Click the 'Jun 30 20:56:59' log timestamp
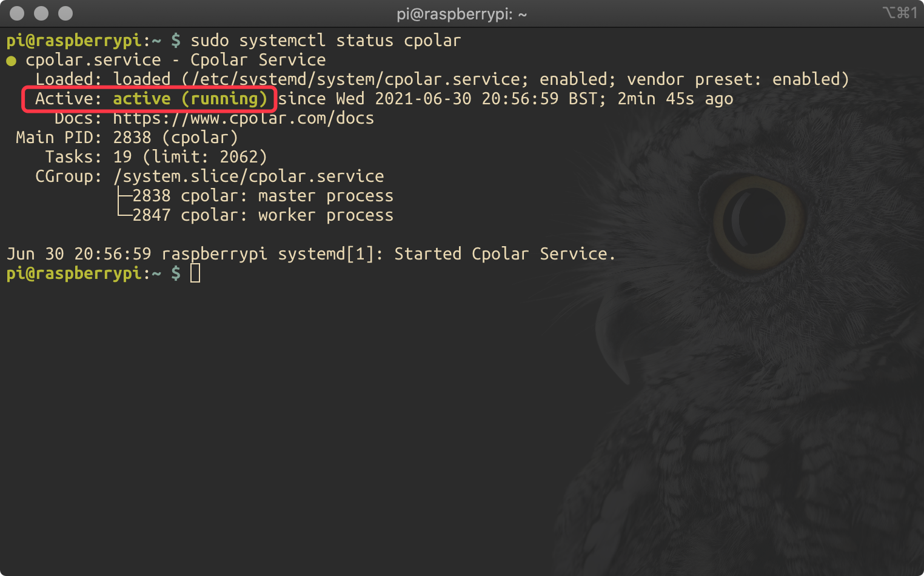Image resolution: width=924 pixels, height=576 pixels. click(79, 254)
